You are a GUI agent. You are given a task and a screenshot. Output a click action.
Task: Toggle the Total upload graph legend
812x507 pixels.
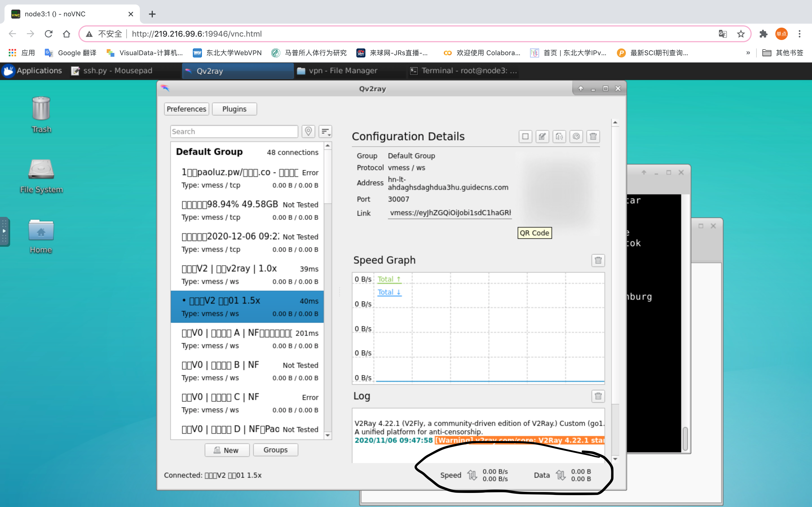(389, 279)
